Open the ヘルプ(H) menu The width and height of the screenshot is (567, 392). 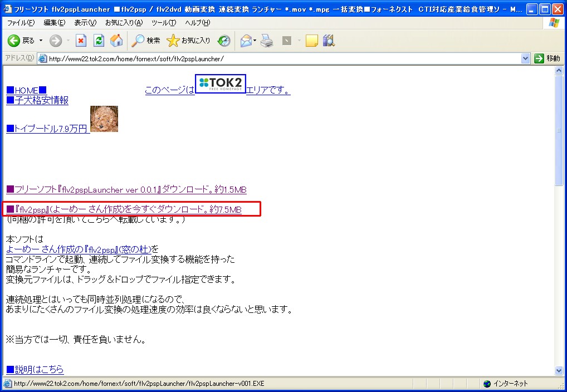(x=197, y=23)
